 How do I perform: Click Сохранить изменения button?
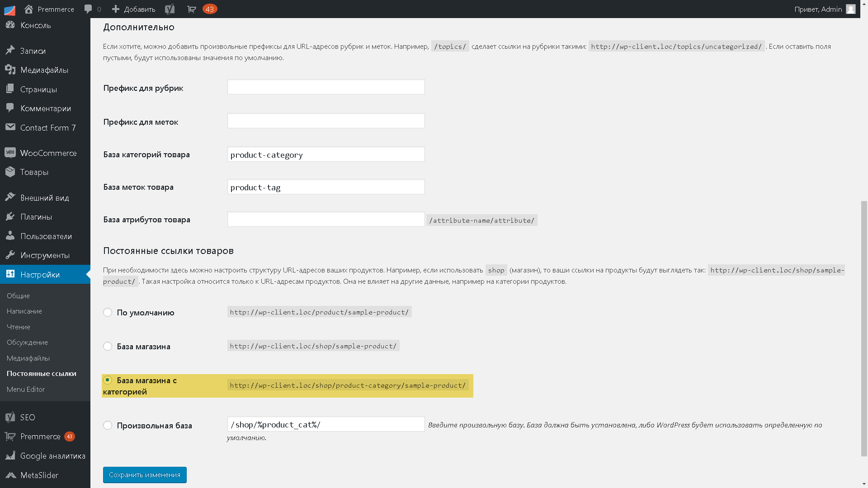pyautogui.click(x=145, y=474)
